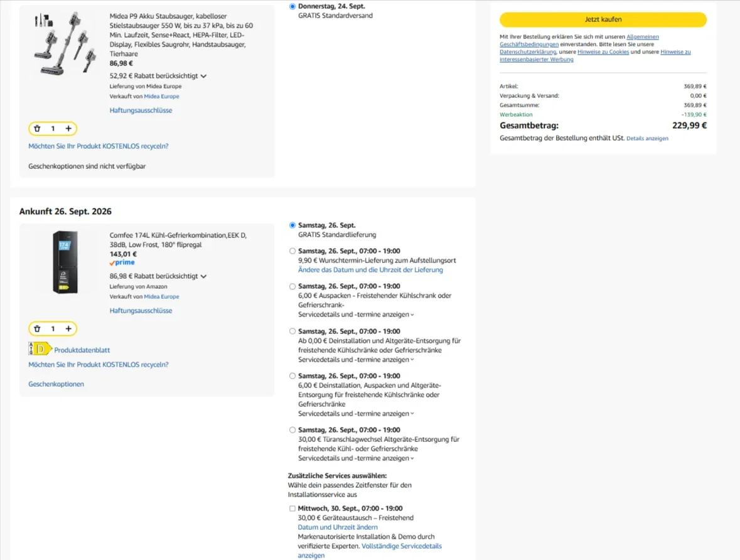Click the vacuum quantity value 1
740x560 pixels.
click(53, 129)
